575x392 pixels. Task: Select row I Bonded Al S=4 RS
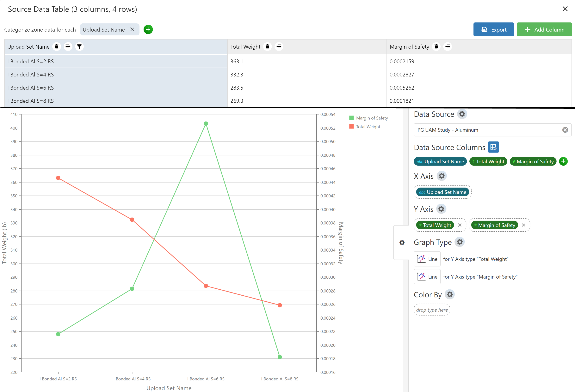click(x=116, y=74)
